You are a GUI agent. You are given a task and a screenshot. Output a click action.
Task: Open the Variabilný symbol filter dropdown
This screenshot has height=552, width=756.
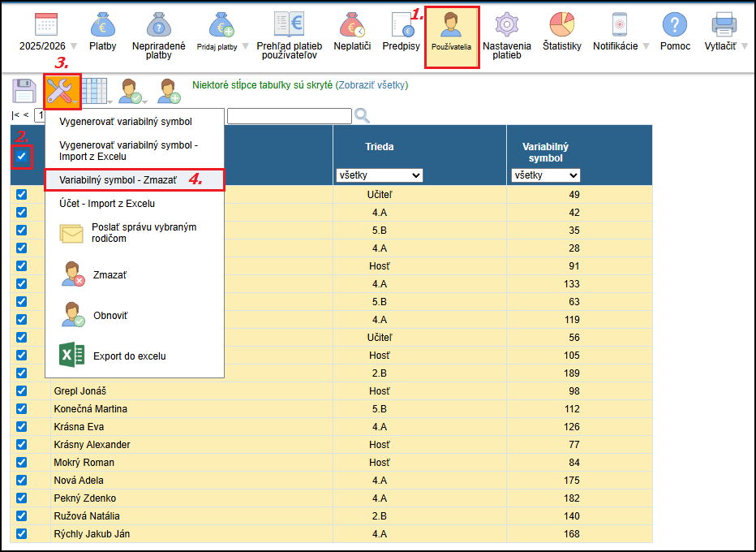coord(545,175)
